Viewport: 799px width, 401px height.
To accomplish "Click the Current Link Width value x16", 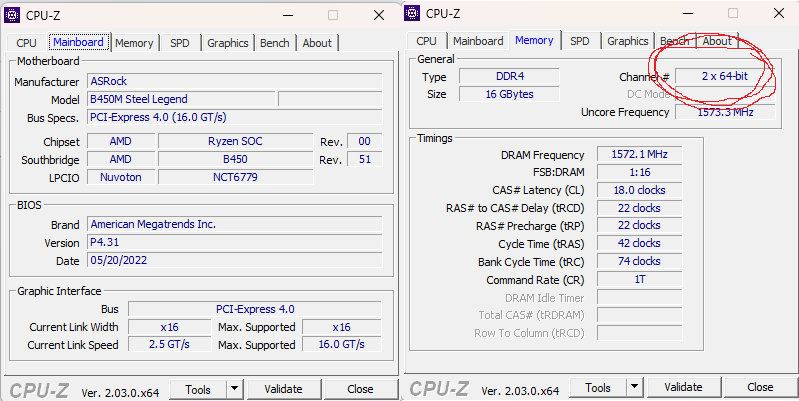I will click(169, 327).
